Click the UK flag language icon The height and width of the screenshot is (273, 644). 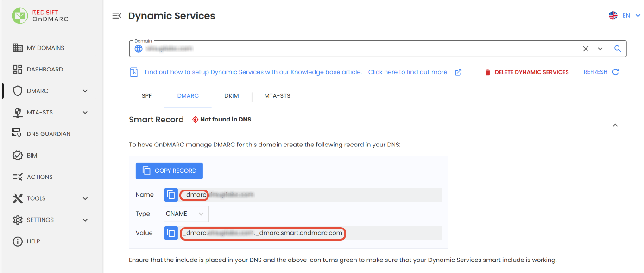(613, 16)
